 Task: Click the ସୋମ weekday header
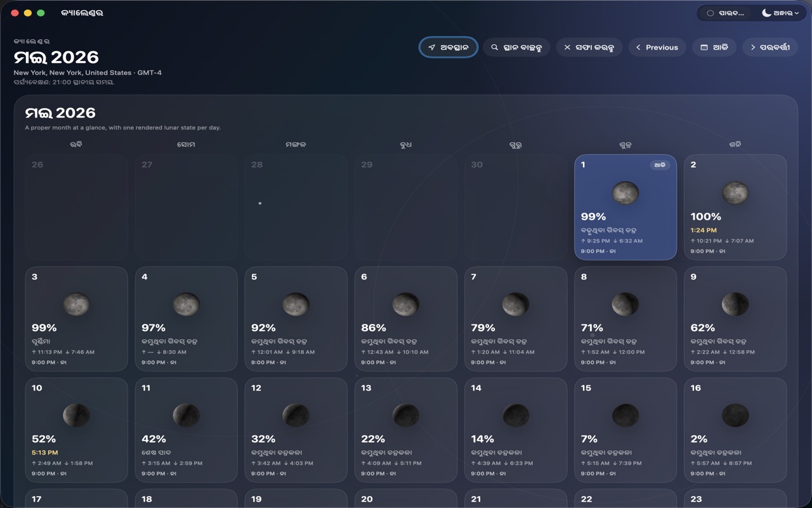tap(186, 144)
